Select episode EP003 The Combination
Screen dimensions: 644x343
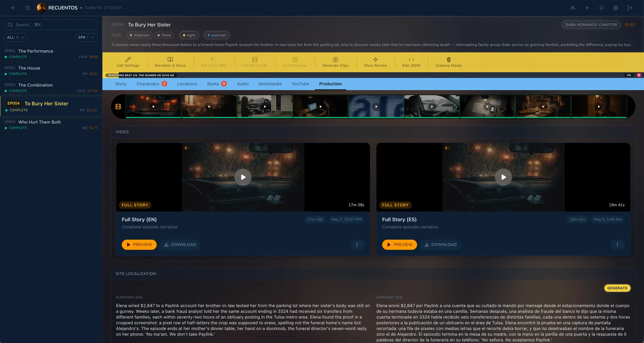pyautogui.click(x=51, y=88)
